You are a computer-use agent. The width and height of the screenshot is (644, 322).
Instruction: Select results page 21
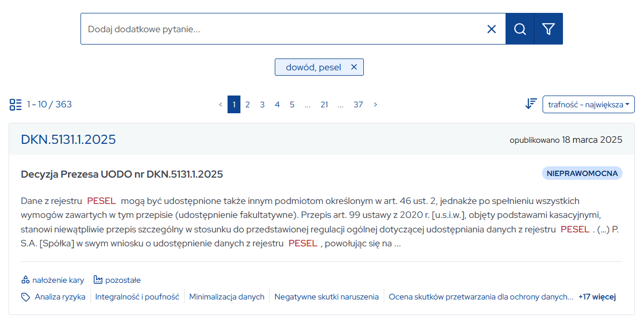324,105
